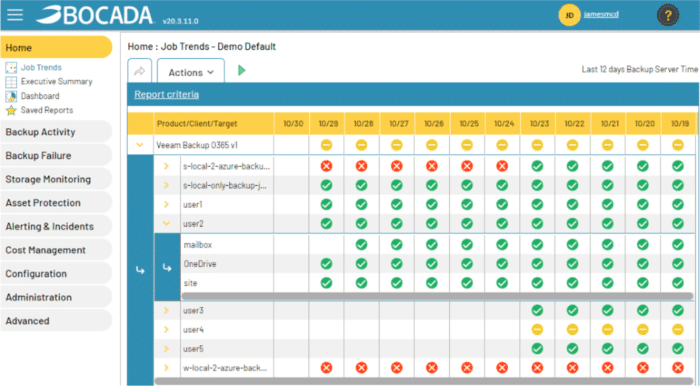Click success status for user3 on 10/23

pyautogui.click(x=537, y=310)
